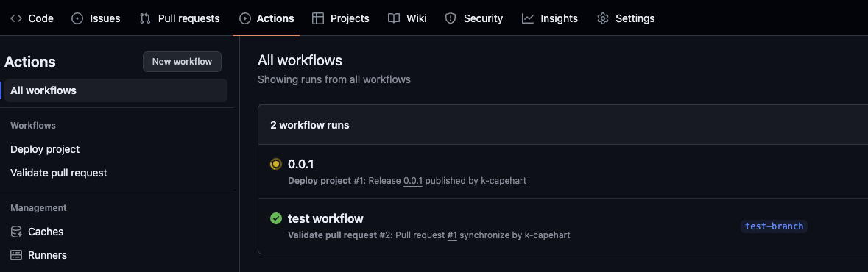Open repository Settings tab
The width and height of the screenshot is (868, 272).
pos(626,18)
